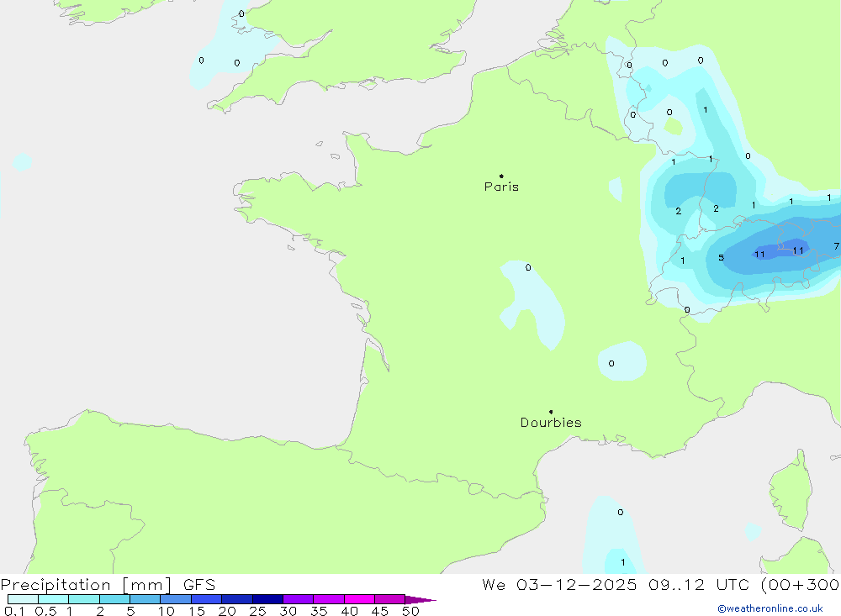Click the 'Precipitation [mm]' title text
The image size is (841, 616).
tap(86, 584)
